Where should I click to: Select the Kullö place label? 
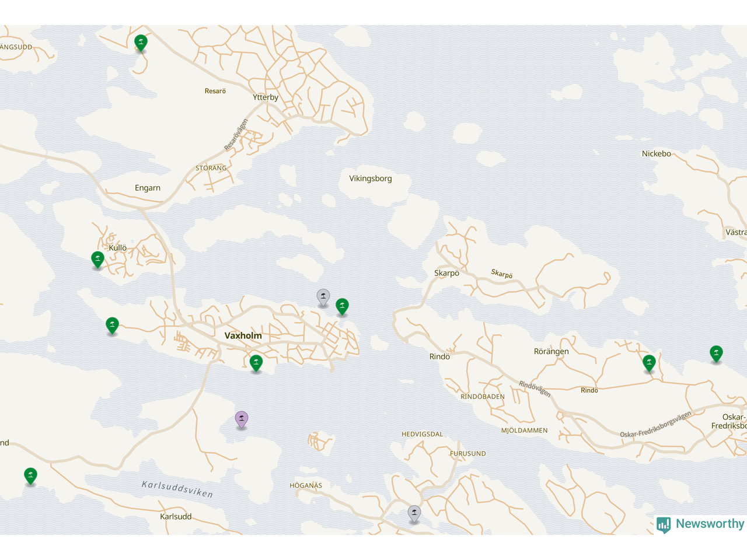pyautogui.click(x=118, y=248)
